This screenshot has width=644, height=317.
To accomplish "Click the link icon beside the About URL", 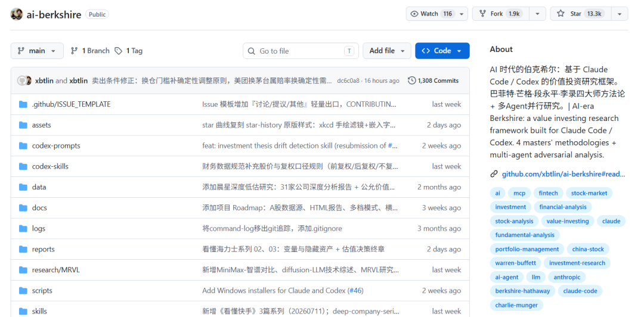I will coord(494,174).
